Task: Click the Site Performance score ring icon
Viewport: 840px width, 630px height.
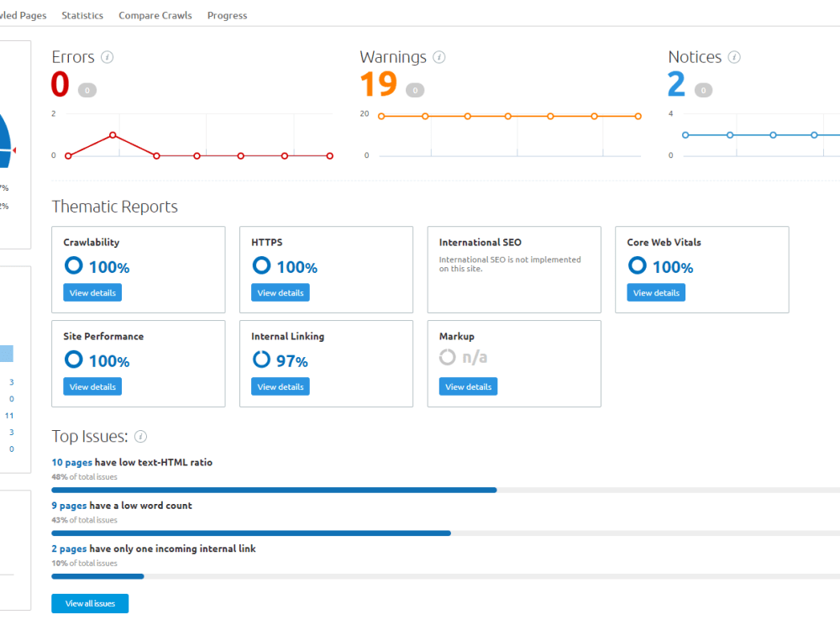Action: point(73,360)
